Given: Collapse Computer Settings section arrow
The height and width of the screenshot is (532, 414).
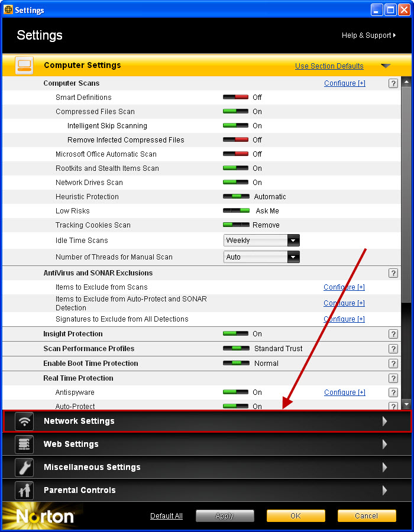Looking at the screenshot, I should click(x=386, y=66).
